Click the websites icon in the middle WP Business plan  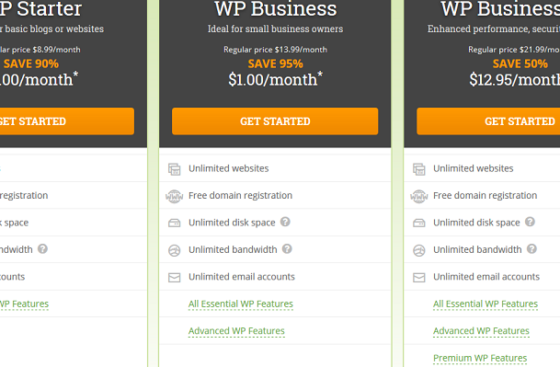tap(174, 169)
